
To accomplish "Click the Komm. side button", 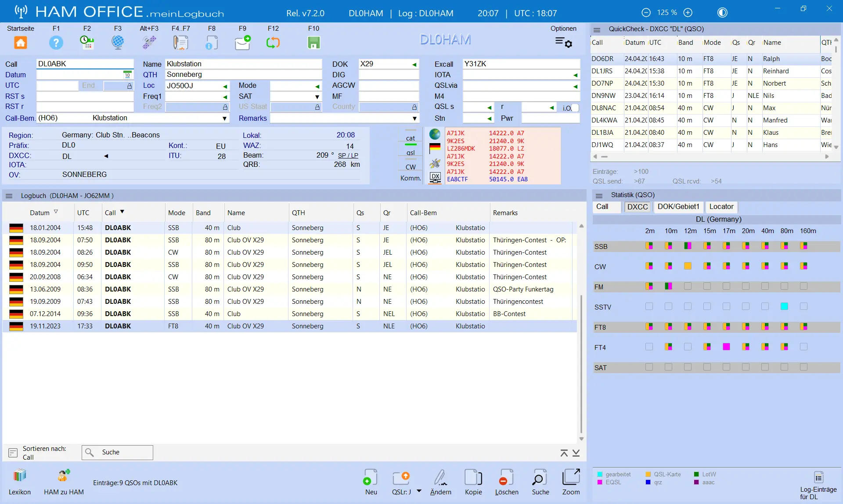I will coord(411,178).
